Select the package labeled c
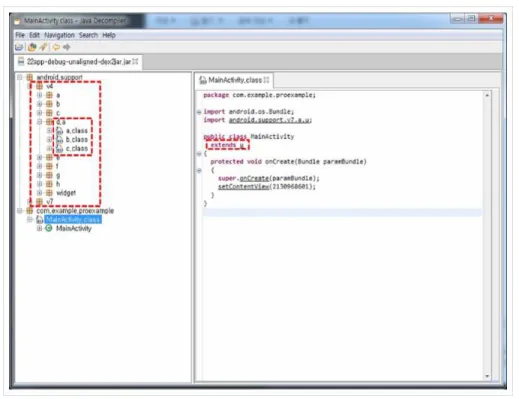This screenshot has height=399, width=519. point(58,113)
